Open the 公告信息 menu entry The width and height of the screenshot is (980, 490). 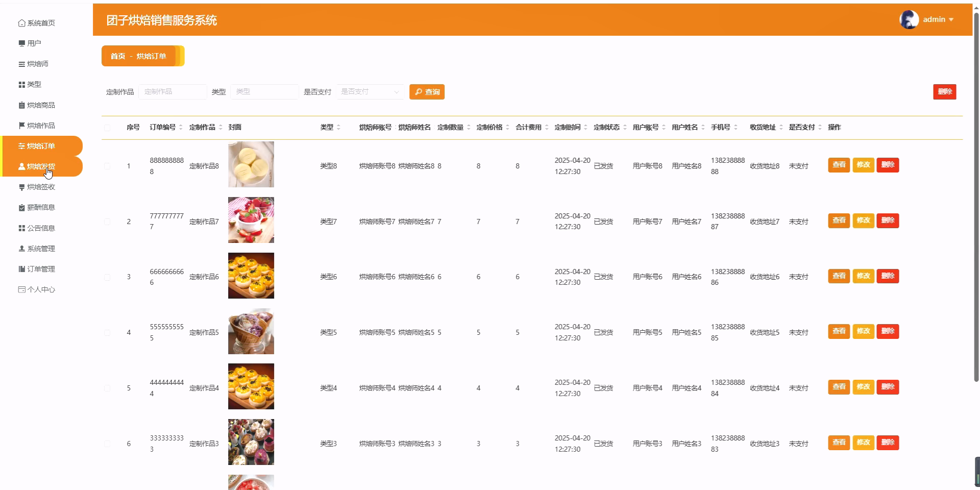41,228
